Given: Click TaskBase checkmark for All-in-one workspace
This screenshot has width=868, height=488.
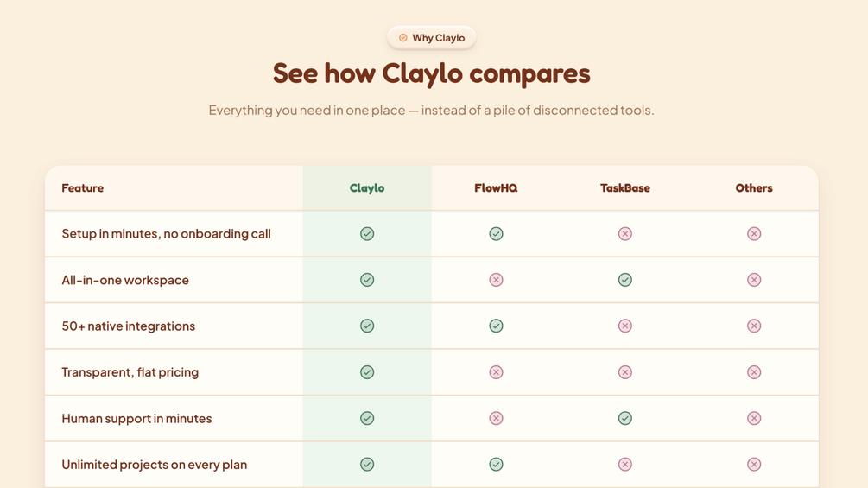Looking at the screenshot, I should [x=625, y=280].
